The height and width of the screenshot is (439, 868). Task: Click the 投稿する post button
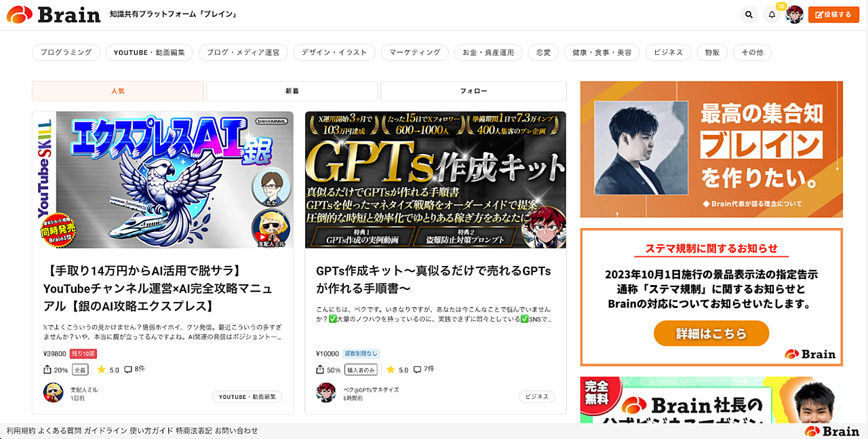[x=833, y=14]
